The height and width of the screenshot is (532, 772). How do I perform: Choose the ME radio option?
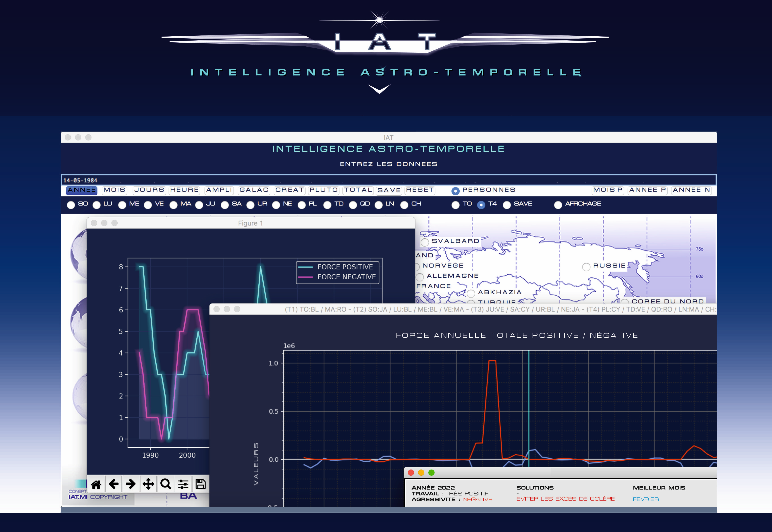(x=122, y=205)
